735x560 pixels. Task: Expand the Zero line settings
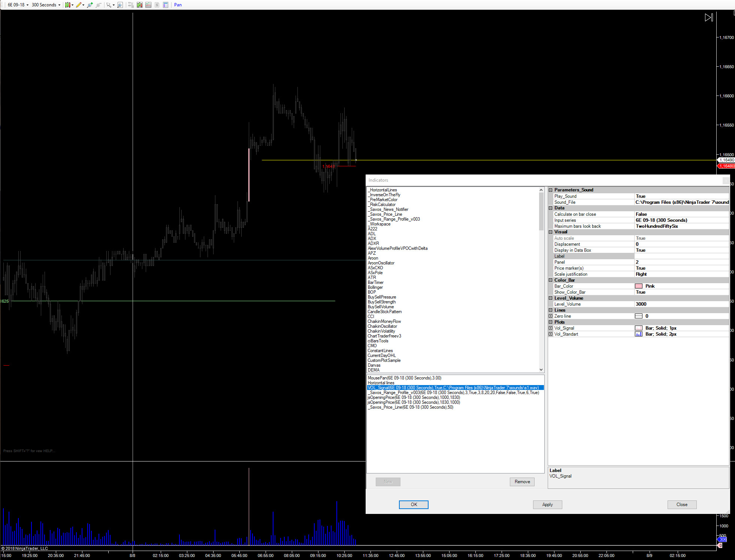coord(551,316)
